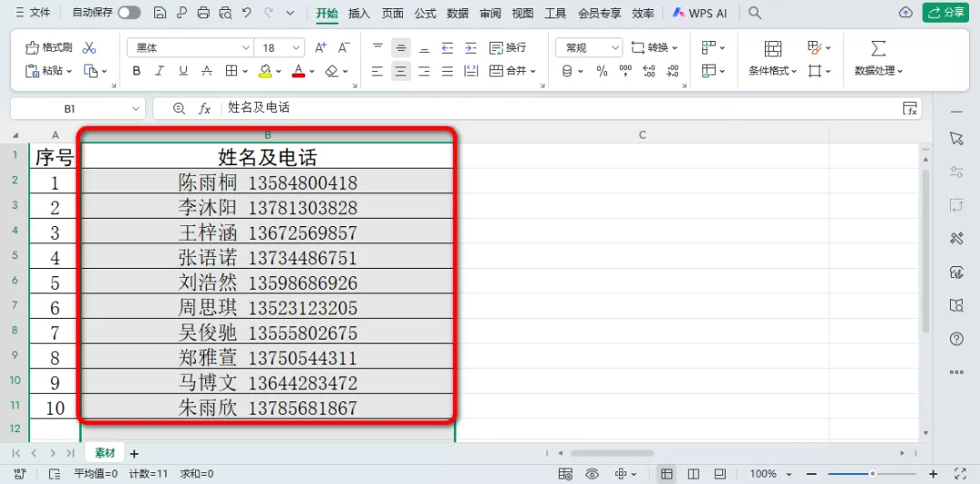Image resolution: width=980 pixels, height=484 pixels.
Task: Open the number format dropdown (常规)
Action: [615, 47]
